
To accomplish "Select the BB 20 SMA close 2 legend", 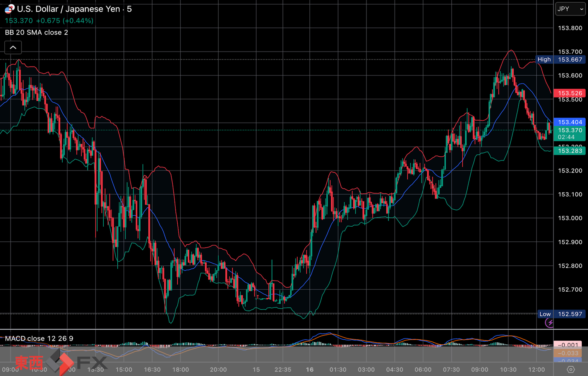I will [36, 32].
